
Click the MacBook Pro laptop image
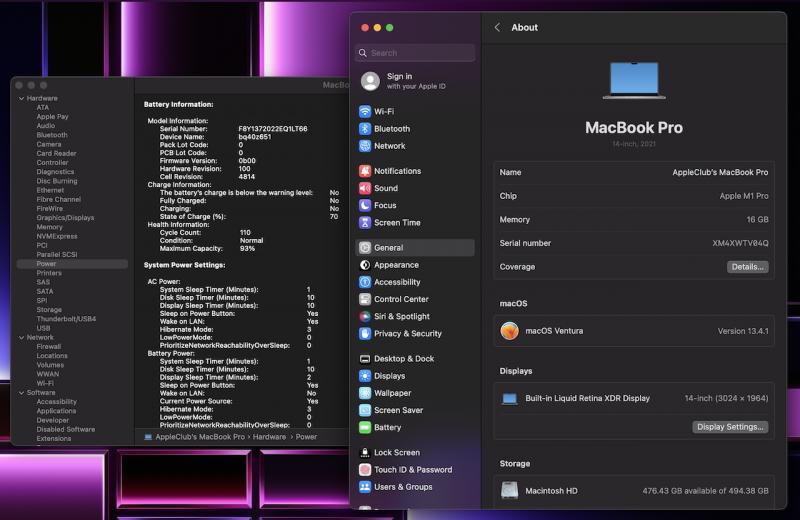634,80
